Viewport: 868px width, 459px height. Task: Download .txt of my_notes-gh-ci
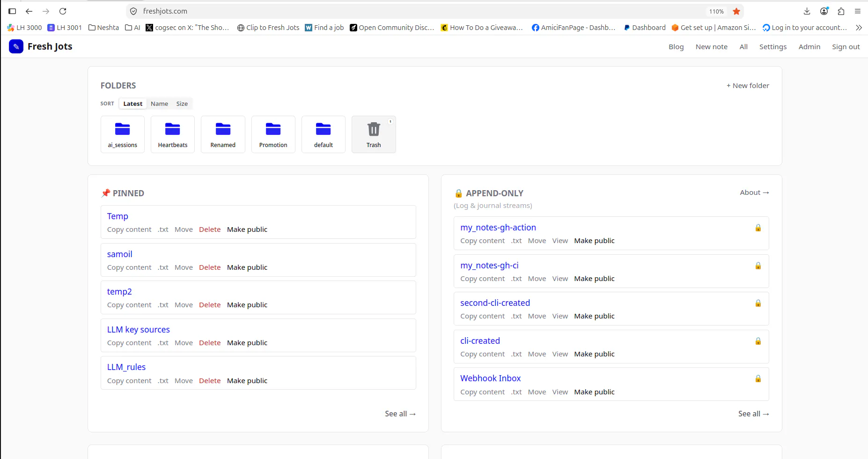516,279
